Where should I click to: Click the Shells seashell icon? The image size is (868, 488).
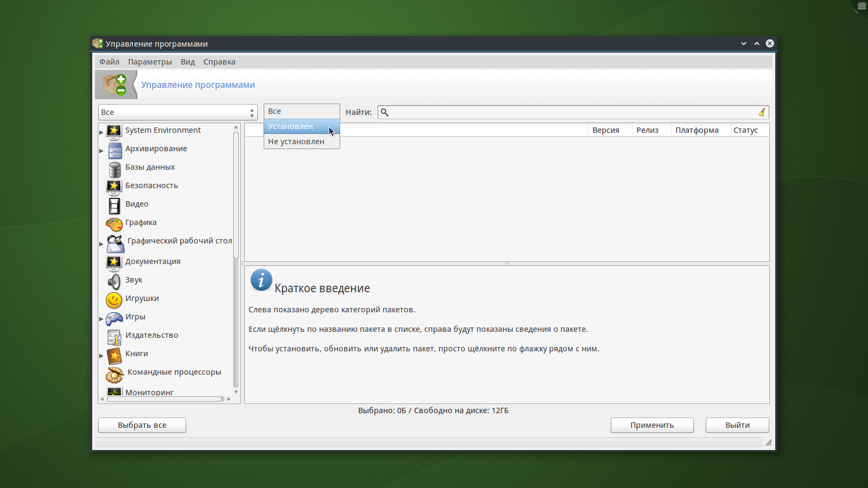coord(114,374)
